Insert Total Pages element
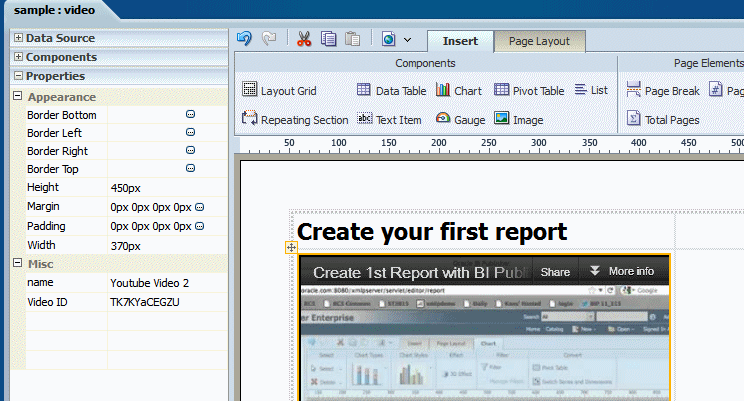This screenshot has height=401, width=744. (x=662, y=119)
